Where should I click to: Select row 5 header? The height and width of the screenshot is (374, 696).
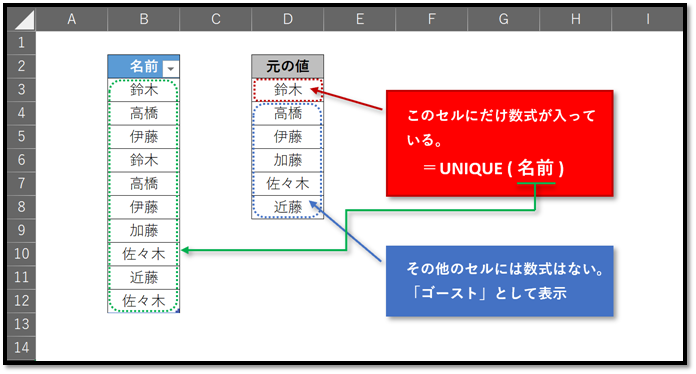(x=21, y=137)
